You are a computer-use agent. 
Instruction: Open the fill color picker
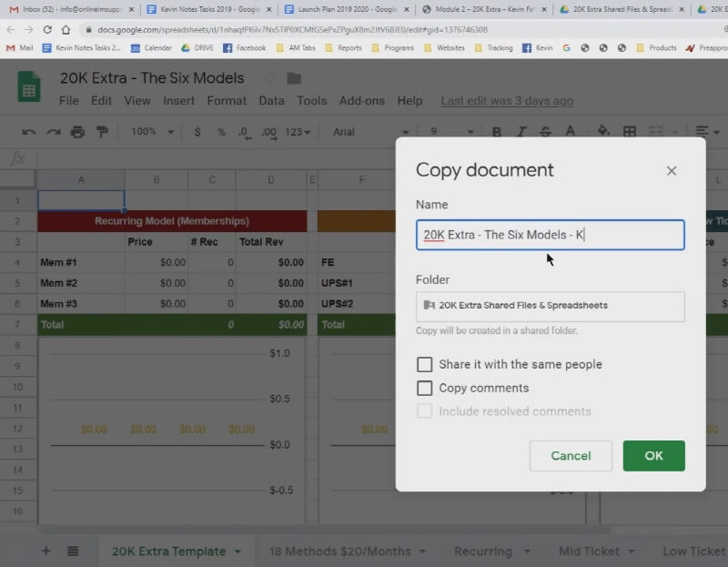(603, 131)
